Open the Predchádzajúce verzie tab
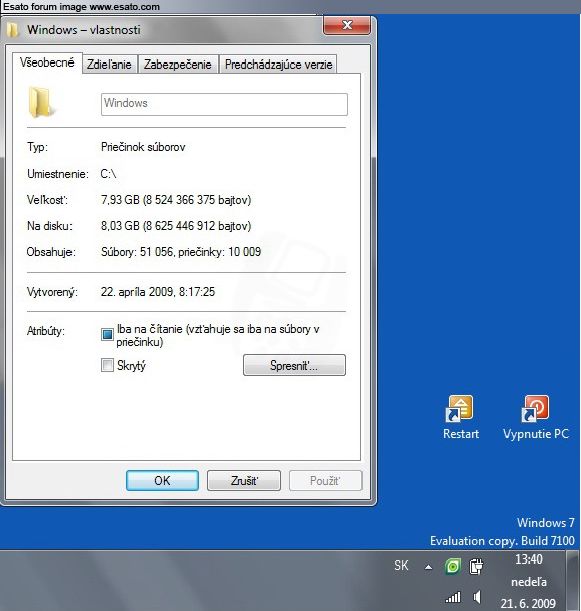This screenshot has width=581, height=611. click(279, 64)
